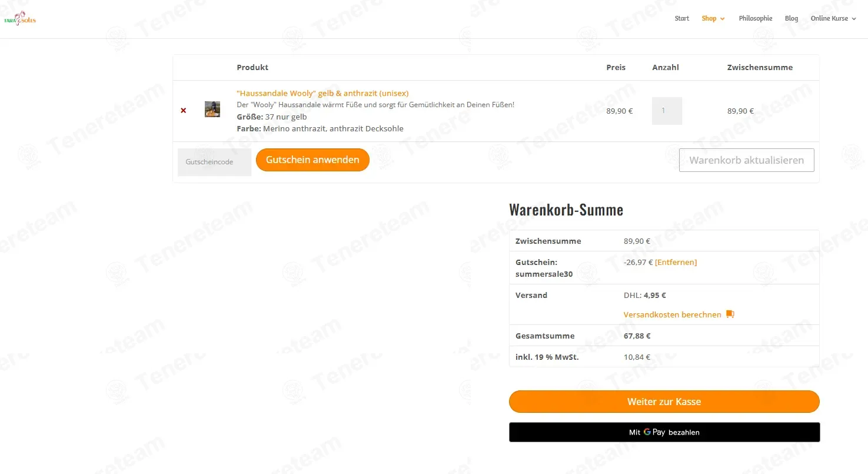Open the Blog page

coord(791,18)
